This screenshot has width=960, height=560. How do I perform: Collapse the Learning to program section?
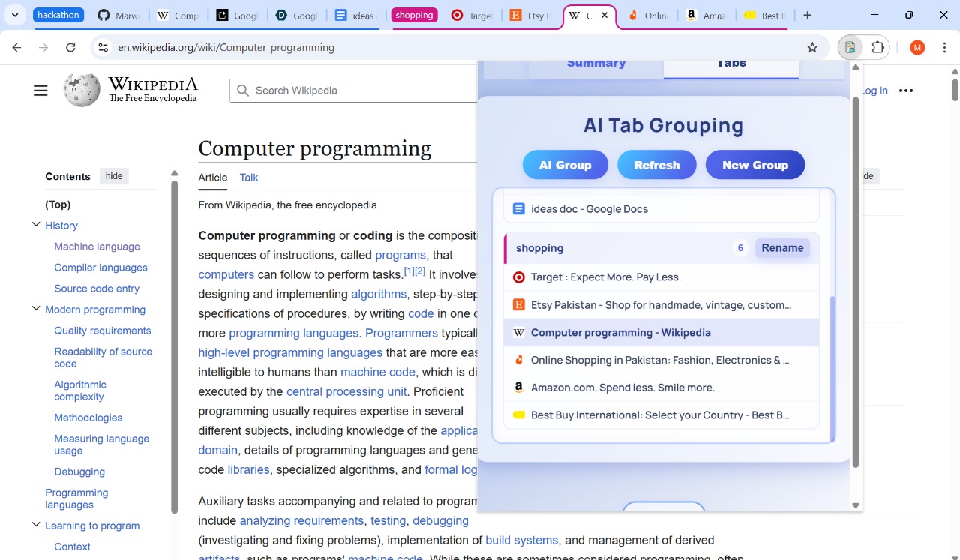coord(36,525)
